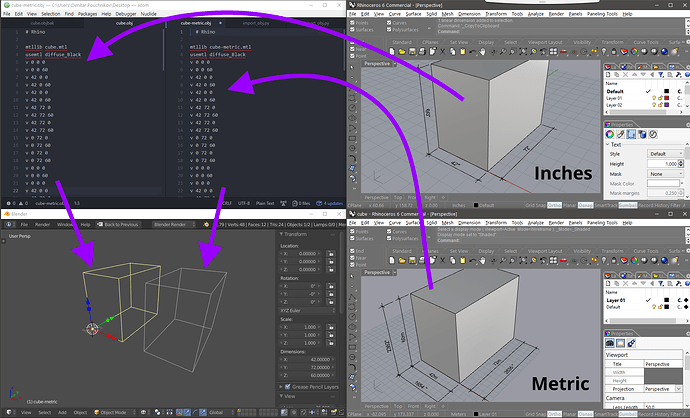
Task: Toggle Points filter checkbox in Inches Rhino
Action: (x=352, y=23)
